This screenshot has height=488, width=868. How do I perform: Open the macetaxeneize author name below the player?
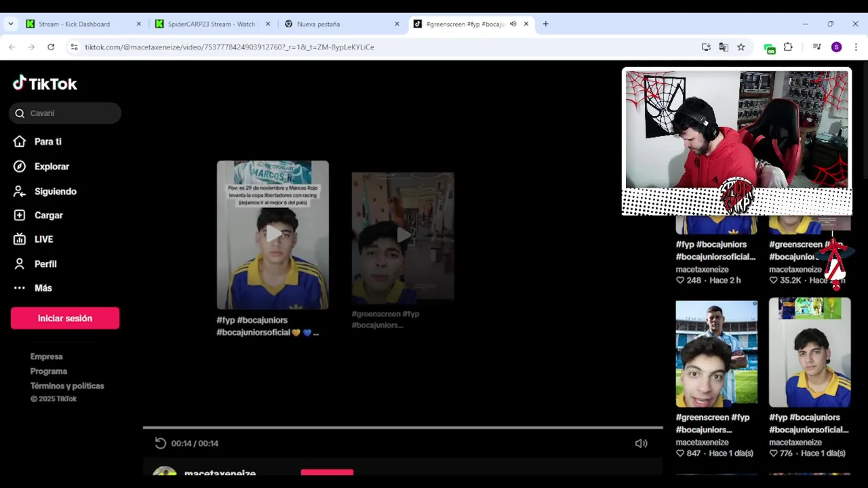click(x=220, y=473)
